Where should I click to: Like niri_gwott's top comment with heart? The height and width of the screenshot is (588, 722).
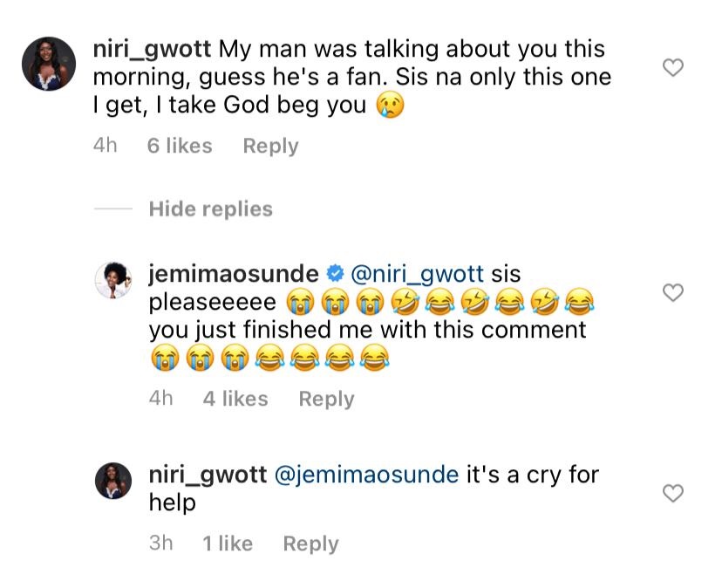(673, 67)
